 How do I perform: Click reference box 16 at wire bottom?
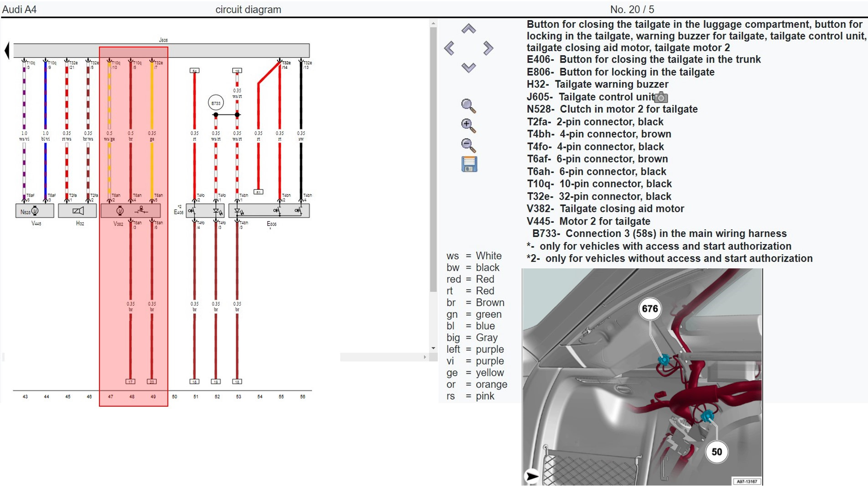pyautogui.click(x=194, y=382)
